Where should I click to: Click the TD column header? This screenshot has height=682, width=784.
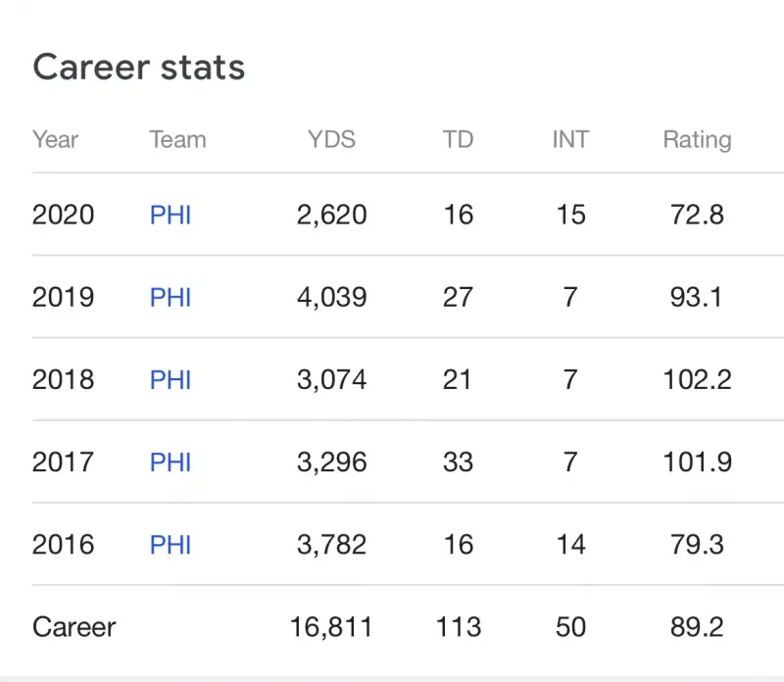click(458, 139)
